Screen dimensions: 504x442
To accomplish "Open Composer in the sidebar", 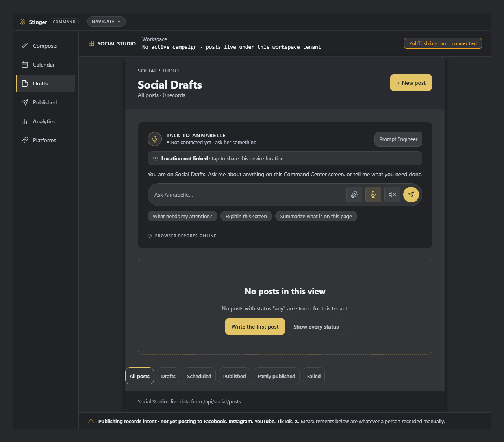I will [46, 46].
